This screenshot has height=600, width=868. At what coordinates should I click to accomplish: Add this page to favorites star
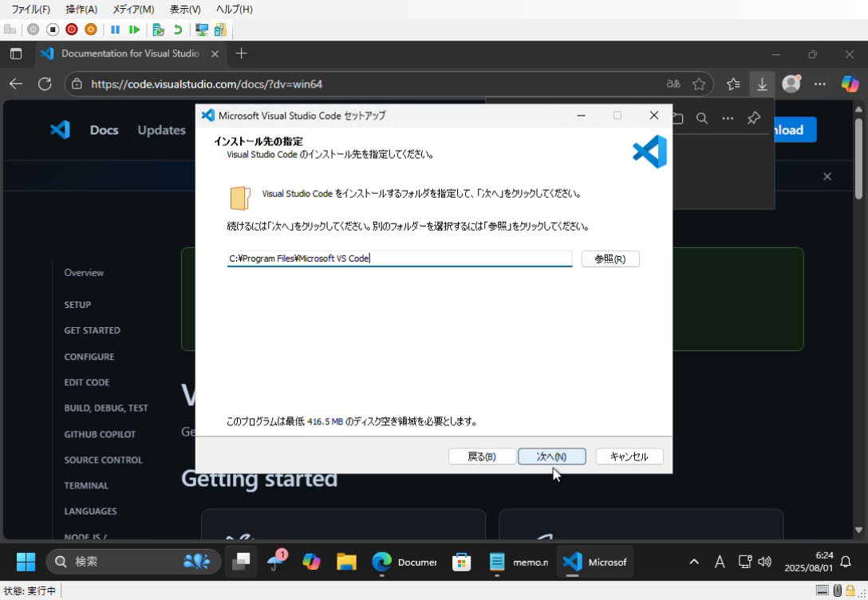(699, 84)
